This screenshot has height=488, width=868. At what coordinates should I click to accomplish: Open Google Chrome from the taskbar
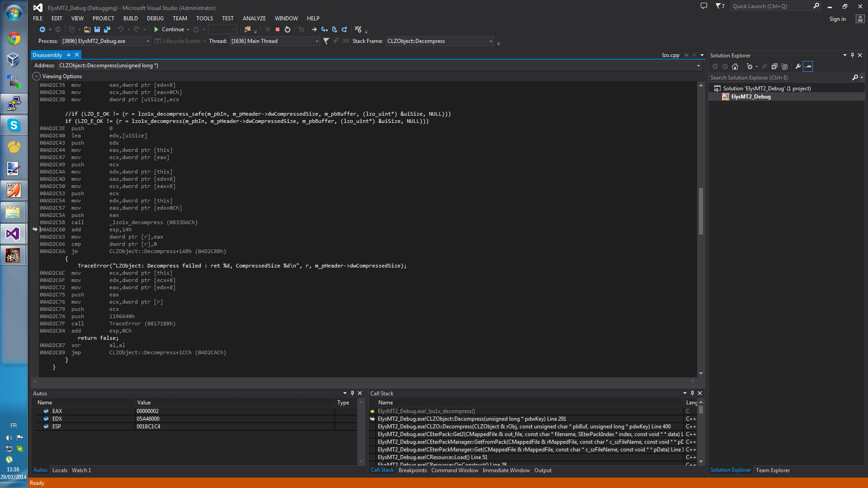(14, 39)
